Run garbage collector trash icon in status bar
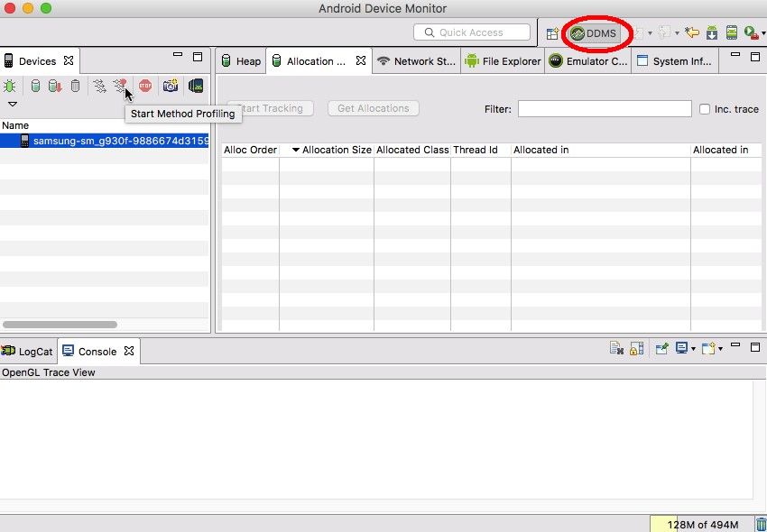The height and width of the screenshot is (532, 767). click(761, 525)
